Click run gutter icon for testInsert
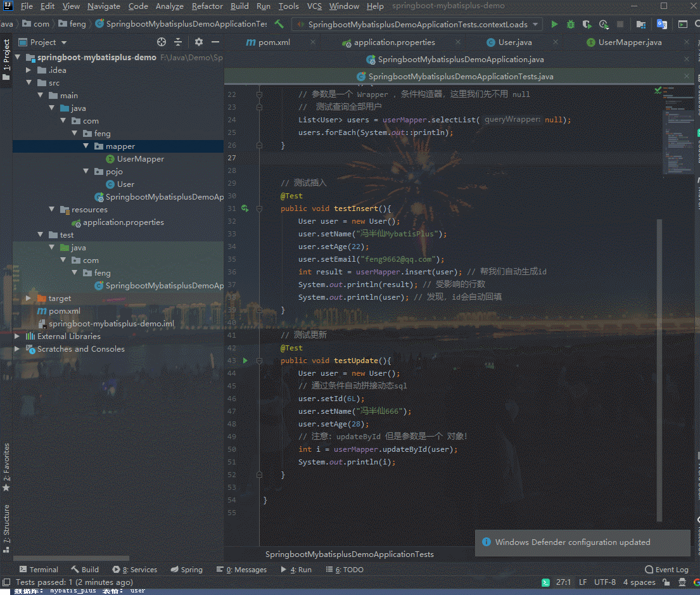The height and width of the screenshot is (595, 700). (245, 208)
